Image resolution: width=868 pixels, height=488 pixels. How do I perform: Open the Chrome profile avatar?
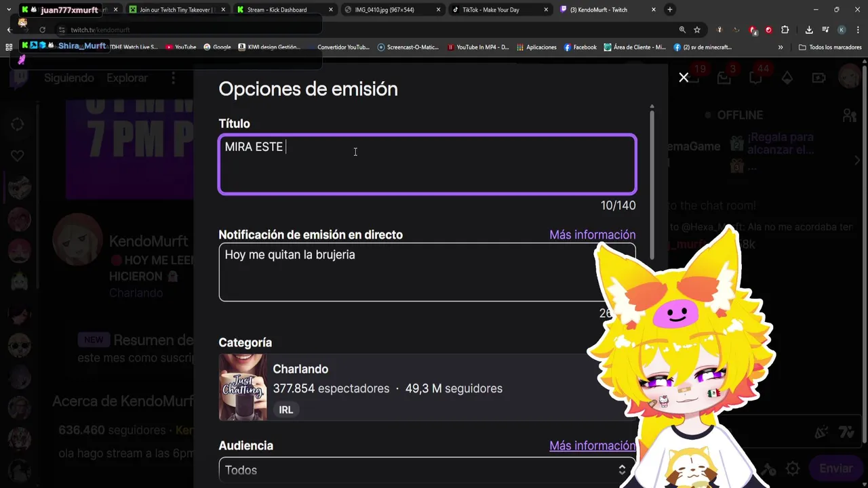coord(842,30)
